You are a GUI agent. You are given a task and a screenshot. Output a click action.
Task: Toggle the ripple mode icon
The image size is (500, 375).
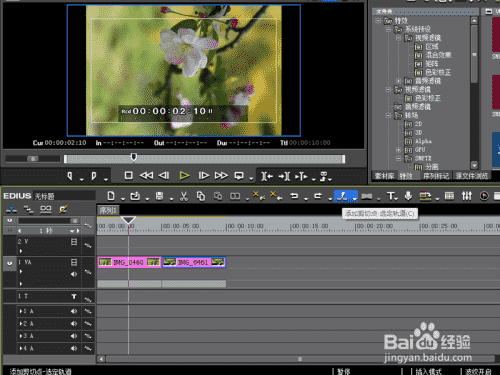point(63,209)
